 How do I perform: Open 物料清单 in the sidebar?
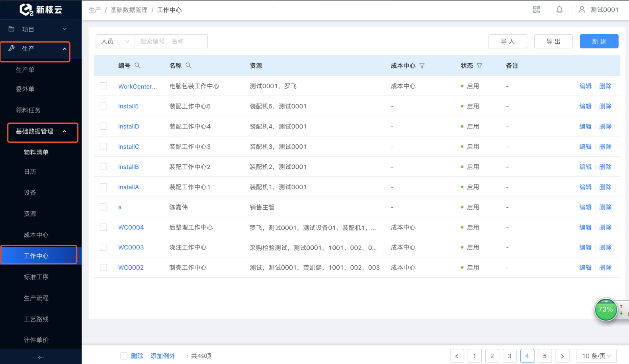point(36,152)
